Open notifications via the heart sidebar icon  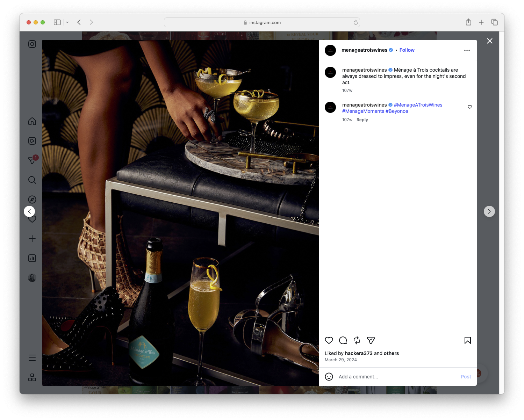32,219
